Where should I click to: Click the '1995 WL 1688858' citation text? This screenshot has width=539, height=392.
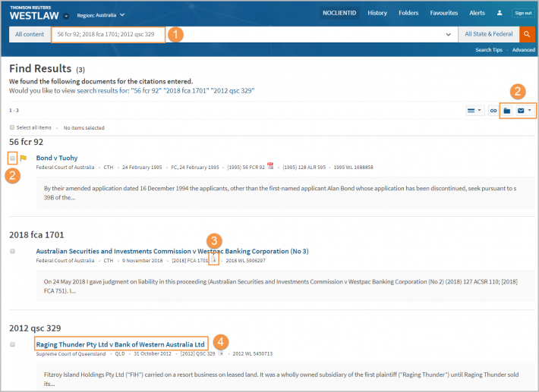tap(353, 168)
